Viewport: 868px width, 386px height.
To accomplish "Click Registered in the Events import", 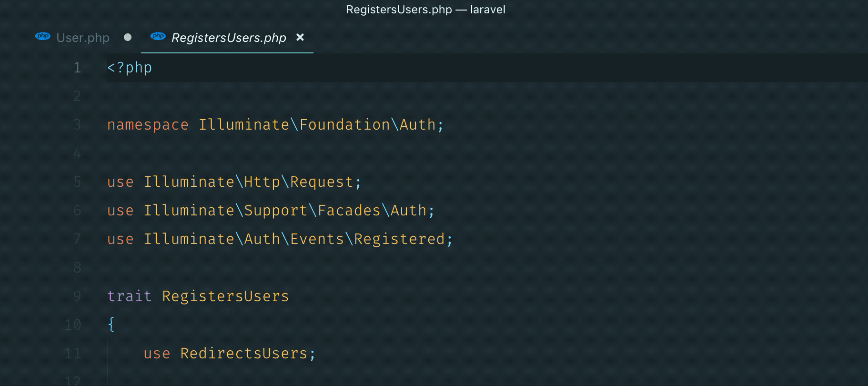I will click(x=399, y=239).
